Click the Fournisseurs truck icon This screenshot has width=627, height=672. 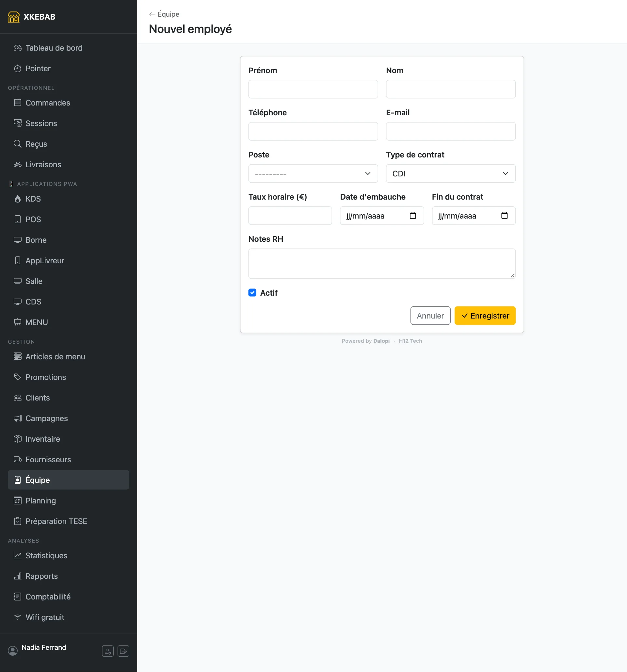pyautogui.click(x=18, y=459)
